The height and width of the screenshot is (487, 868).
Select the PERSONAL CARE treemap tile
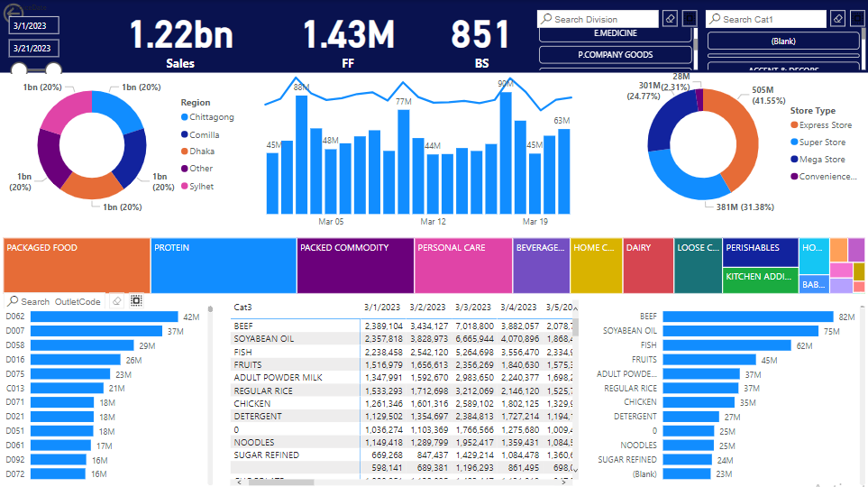coord(463,265)
